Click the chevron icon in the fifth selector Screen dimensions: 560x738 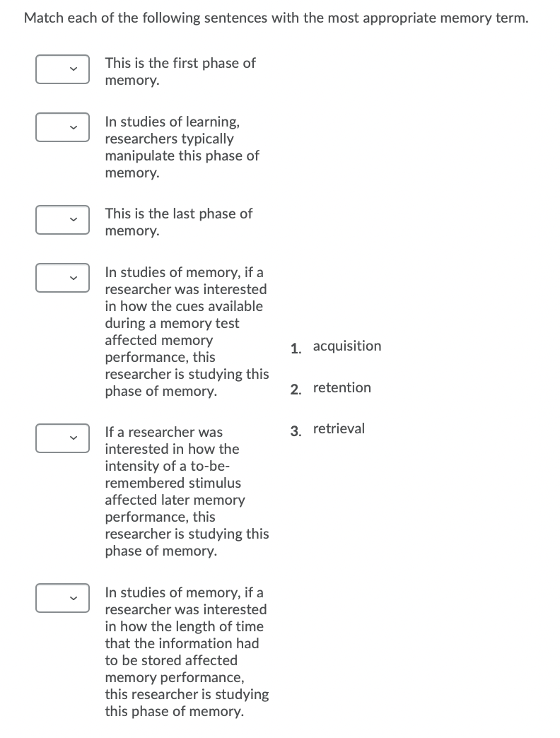73,438
